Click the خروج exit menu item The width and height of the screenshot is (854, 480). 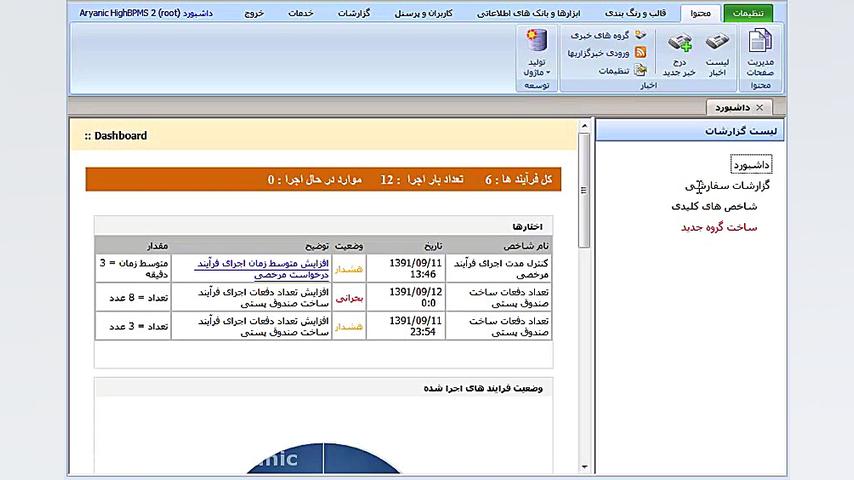click(x=254, y=13)
